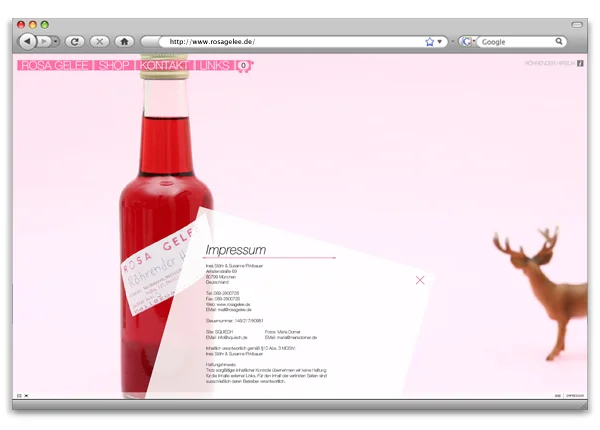Click the search magnifier icon
The width and height of the screenshot is (600, 430).
coord(560,42)
